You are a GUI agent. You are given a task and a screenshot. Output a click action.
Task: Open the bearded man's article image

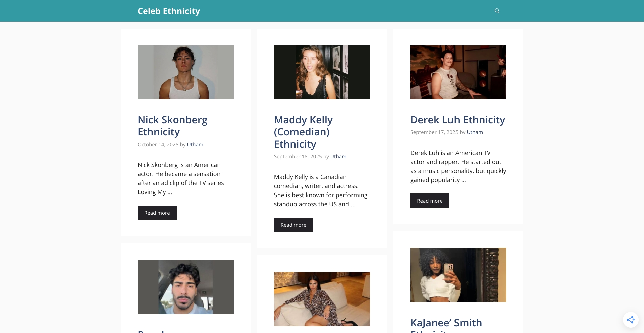click(x=185, y=287)
